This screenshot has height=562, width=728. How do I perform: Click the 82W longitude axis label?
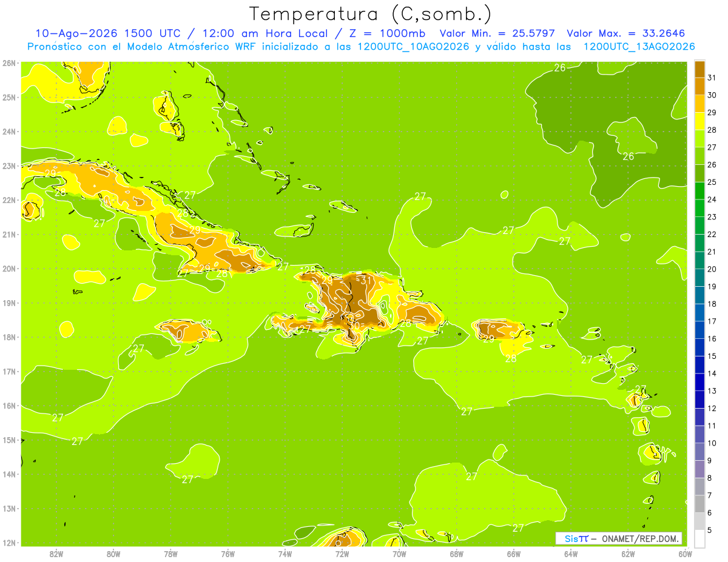(x=56, y=554)
